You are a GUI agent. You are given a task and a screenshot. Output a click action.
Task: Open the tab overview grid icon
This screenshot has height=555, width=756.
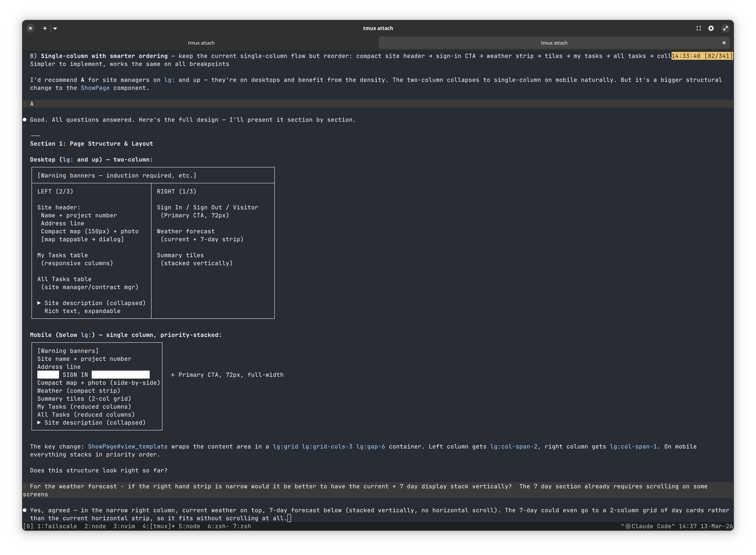[x=698, y=28]
